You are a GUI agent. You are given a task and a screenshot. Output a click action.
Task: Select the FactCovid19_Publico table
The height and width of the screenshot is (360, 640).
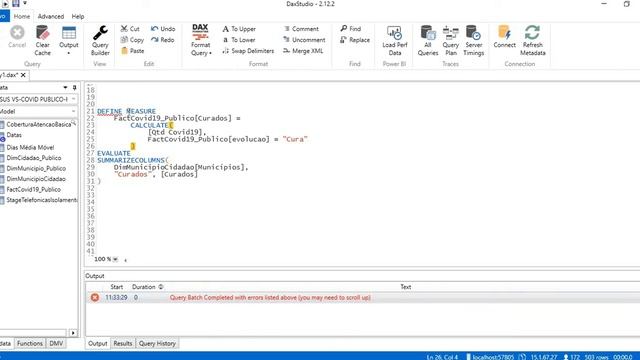point(33,189)
